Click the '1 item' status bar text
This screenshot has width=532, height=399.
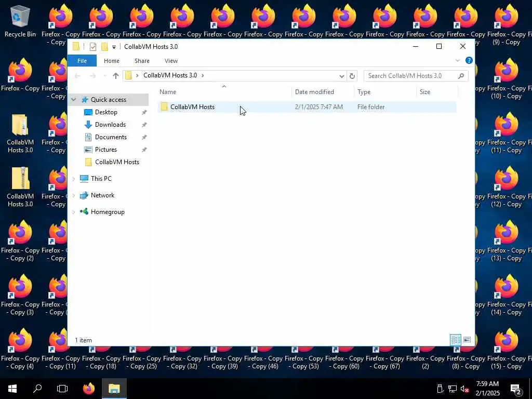[83, 340]
